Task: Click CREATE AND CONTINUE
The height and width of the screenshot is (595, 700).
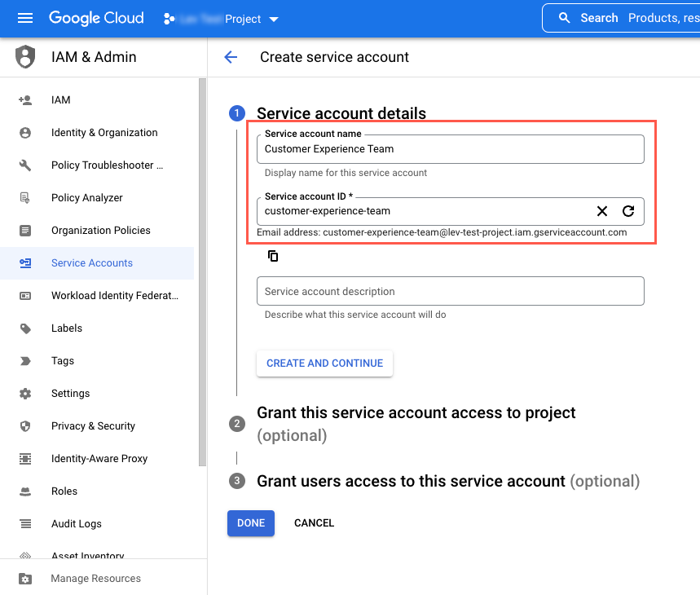Action: 324,363
